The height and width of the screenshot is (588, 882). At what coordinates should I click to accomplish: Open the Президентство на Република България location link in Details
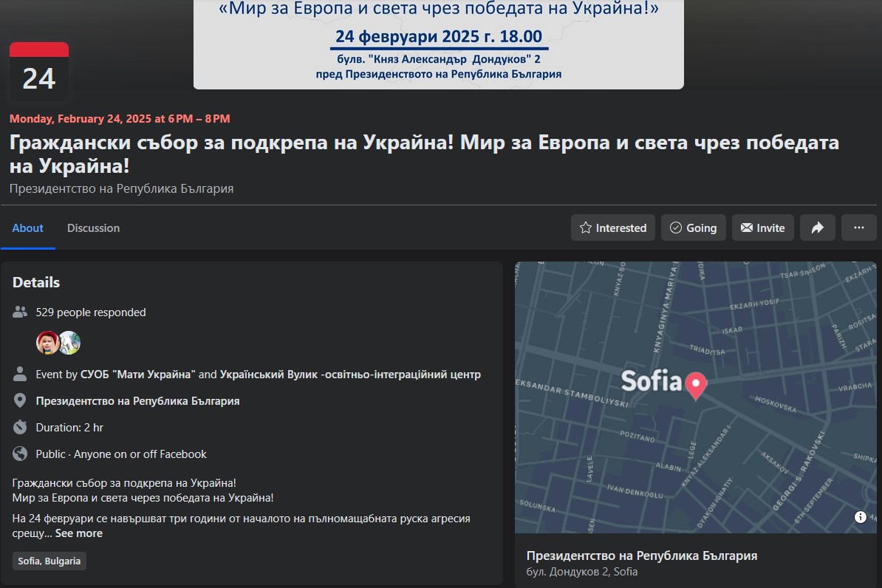138,401
